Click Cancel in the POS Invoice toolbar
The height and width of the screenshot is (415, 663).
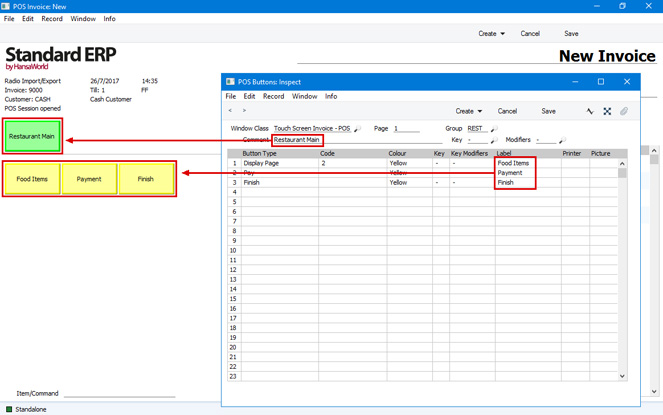[530, 33]
